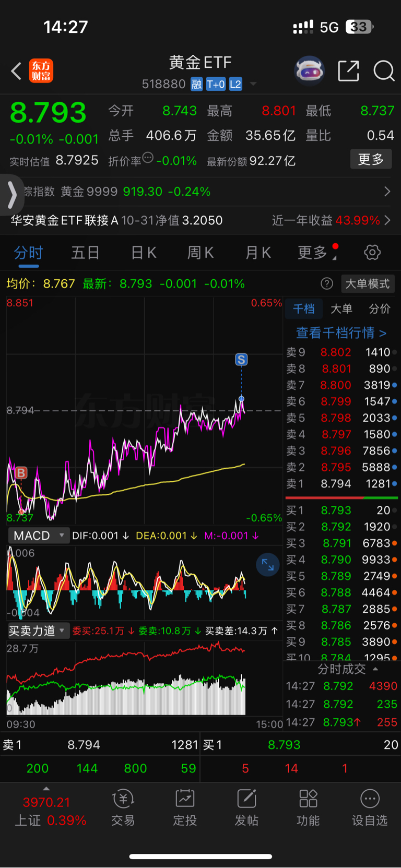Tap the S sell marker on chart

pyautogui.click(x=241, y=359)
